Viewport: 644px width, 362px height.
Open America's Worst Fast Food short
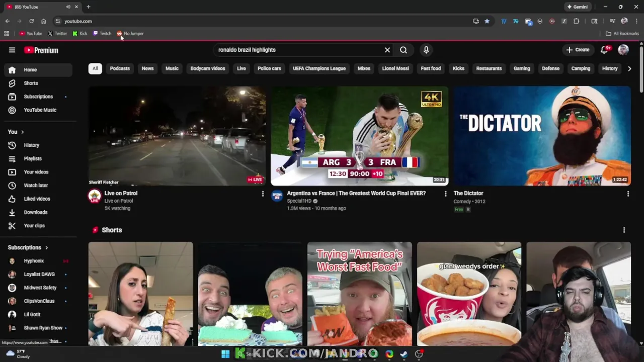coord(360,294)
